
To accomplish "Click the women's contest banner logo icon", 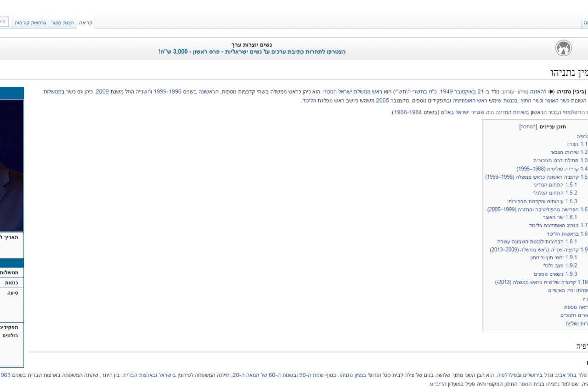I will 563,48.
